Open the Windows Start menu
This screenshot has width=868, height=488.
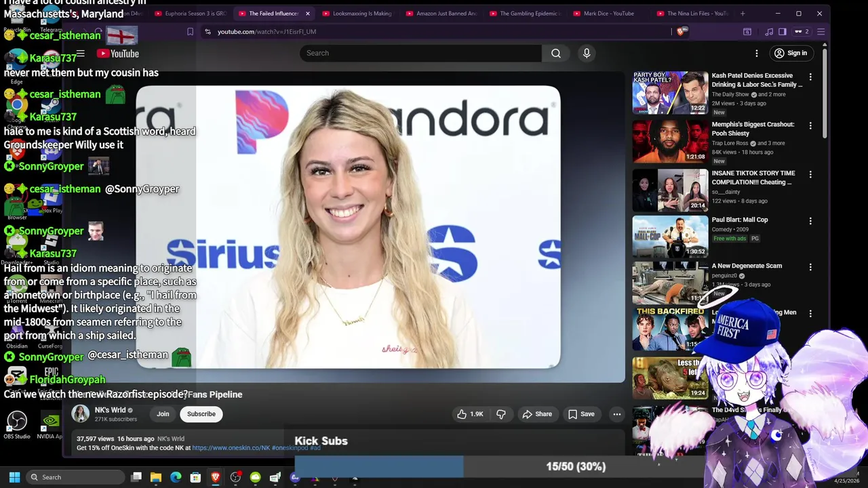click(14, 477)
